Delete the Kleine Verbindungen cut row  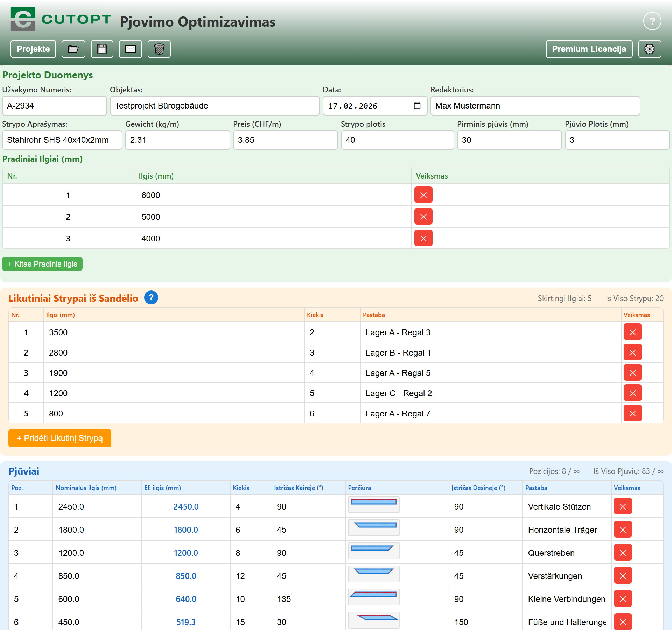point(623,599)
